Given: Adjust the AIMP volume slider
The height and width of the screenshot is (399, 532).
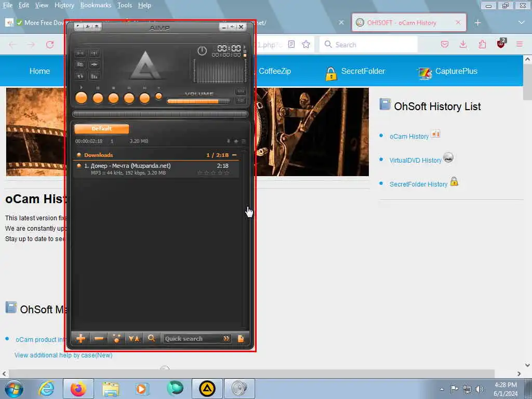Looking at the screenshot, I should [x=198, y=101].
